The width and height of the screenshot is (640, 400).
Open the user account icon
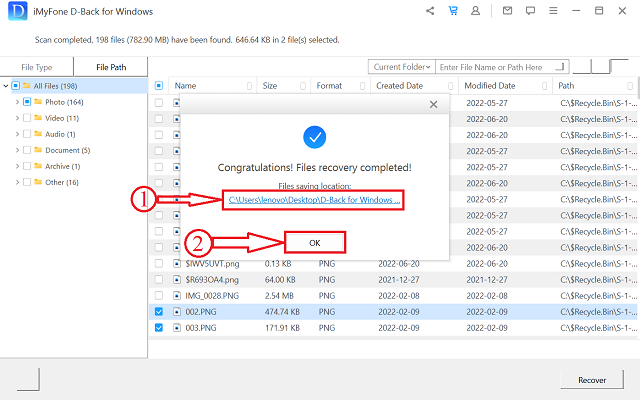[x=476, y=11]
